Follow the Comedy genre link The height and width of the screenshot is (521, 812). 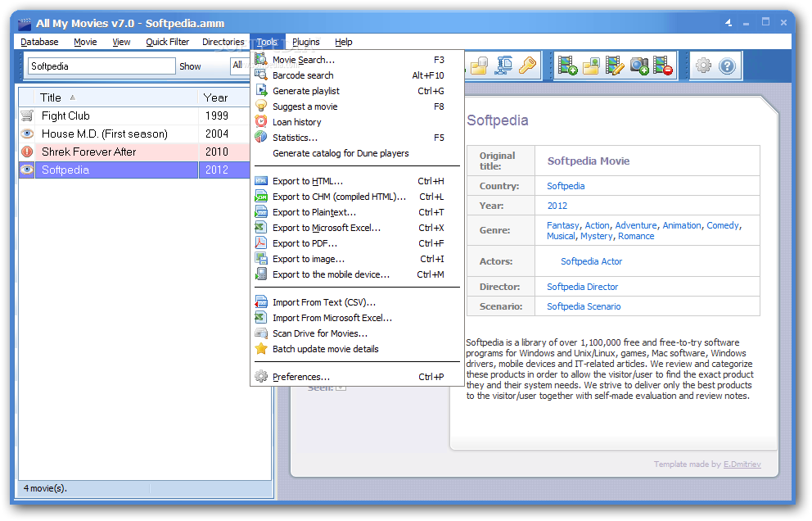(x=723, y=225)
